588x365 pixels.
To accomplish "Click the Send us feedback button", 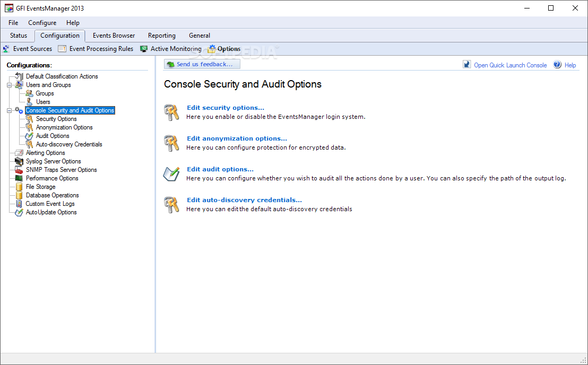I will [202, 64].
